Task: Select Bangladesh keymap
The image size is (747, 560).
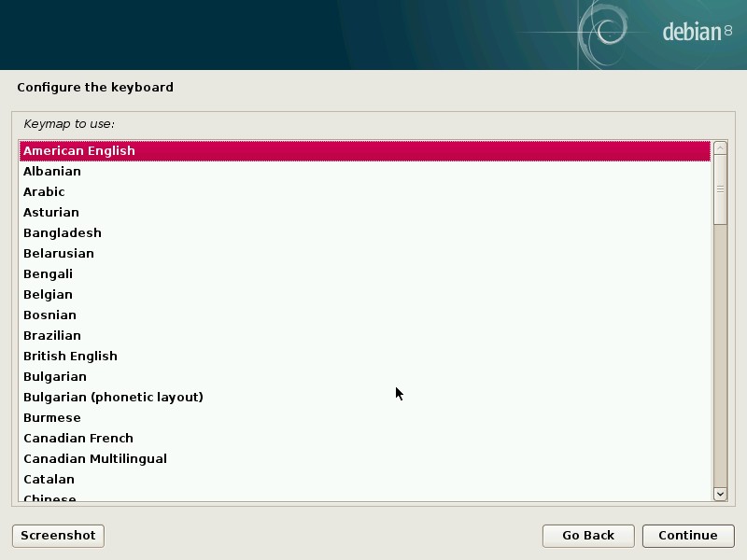Action: point(365,232)
